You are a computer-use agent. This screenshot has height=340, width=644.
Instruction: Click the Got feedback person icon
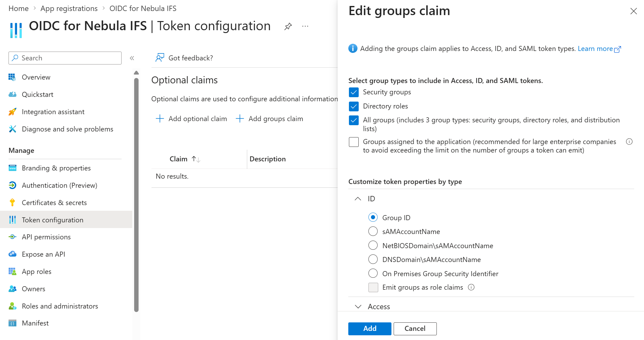pyautogui.click(x=160, y=58)
